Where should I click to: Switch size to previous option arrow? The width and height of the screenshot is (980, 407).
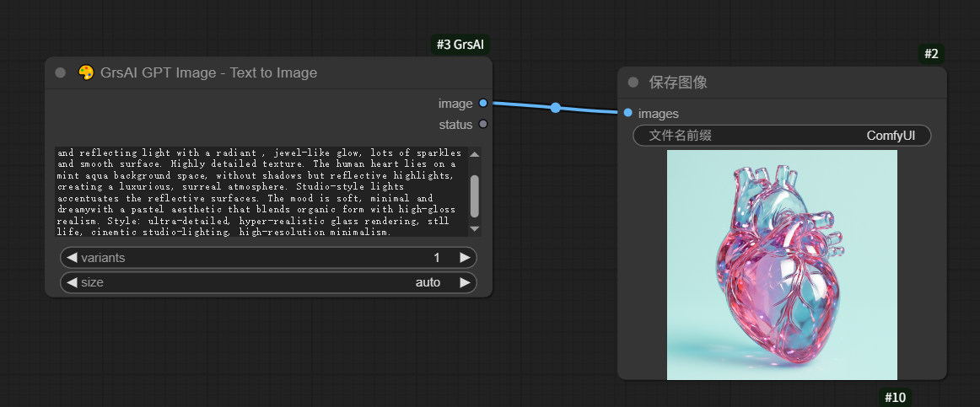72,282
